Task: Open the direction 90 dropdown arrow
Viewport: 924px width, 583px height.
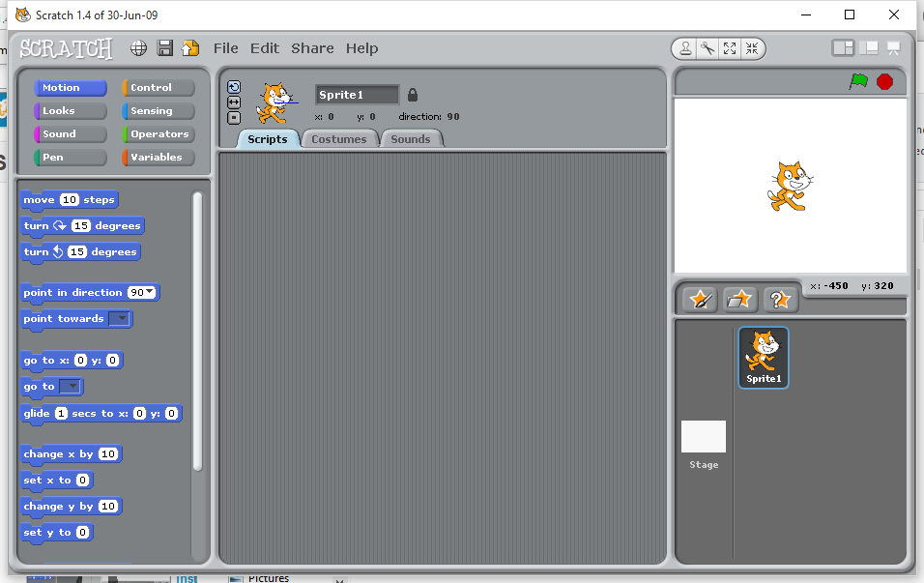Action: [x=150, y=292]
